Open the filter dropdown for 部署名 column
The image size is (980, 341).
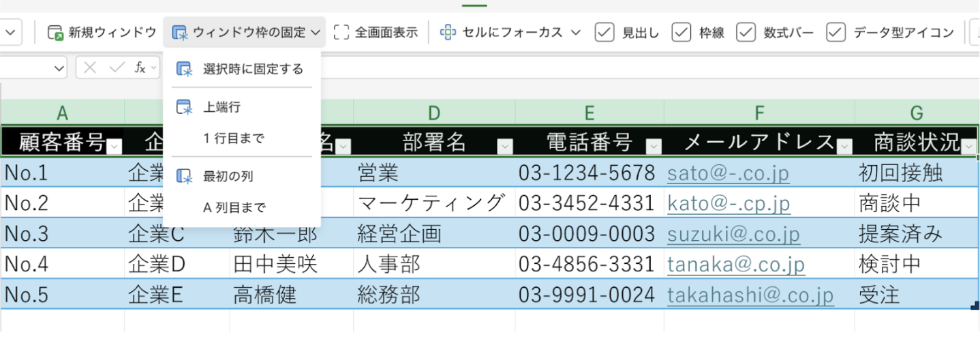(x=505, y=145)
